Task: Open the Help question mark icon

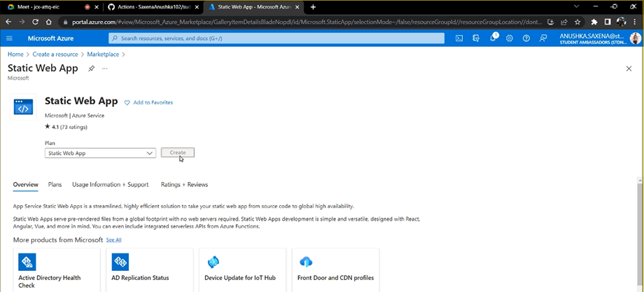Action: [x=526, y=39]
